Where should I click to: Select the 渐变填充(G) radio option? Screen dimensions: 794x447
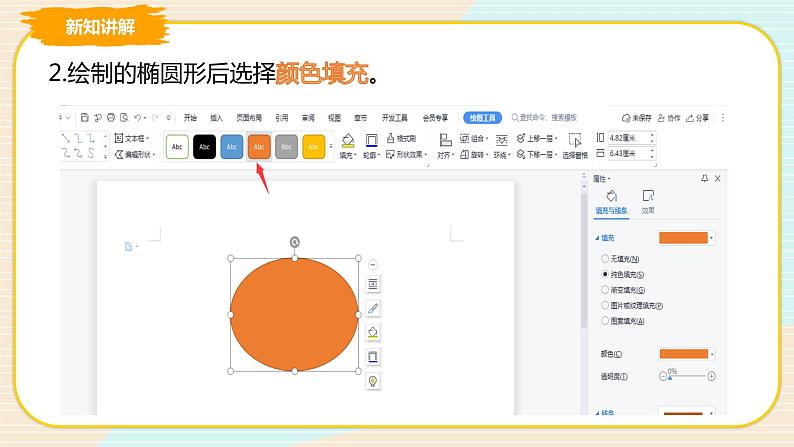point(623,290)
